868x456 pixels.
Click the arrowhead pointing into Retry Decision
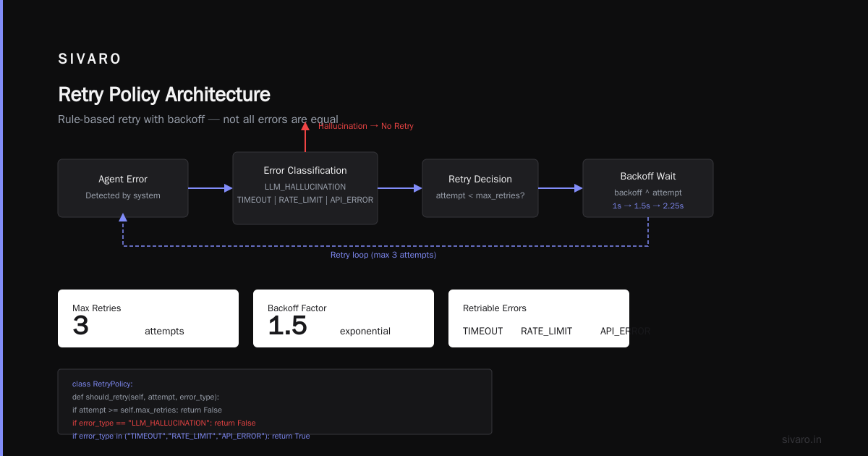click(x=418, y=188)
